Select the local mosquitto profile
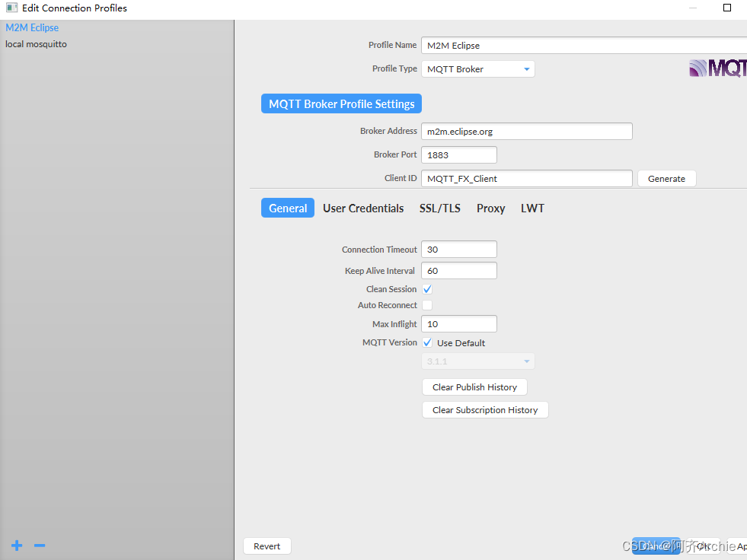 [37, 44]
